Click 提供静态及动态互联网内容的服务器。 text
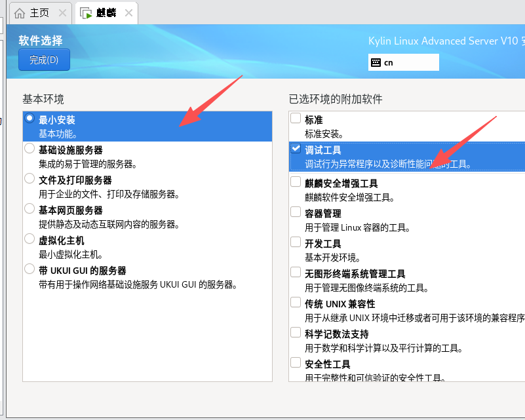Screen dimensions: 525x420 [x=109, y=224]
